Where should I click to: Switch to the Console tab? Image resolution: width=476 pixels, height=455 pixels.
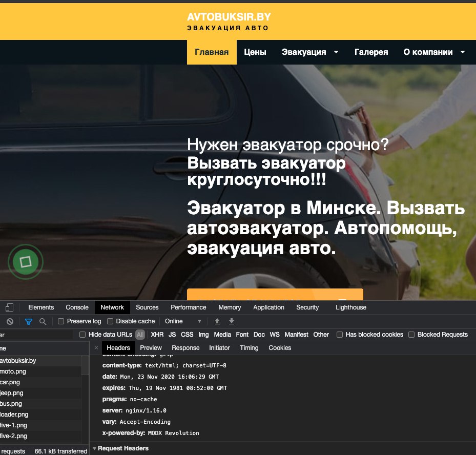77,307
